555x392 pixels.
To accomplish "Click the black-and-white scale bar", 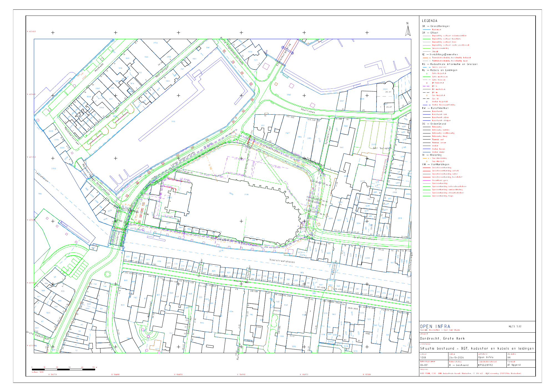I will pos(64,370).
